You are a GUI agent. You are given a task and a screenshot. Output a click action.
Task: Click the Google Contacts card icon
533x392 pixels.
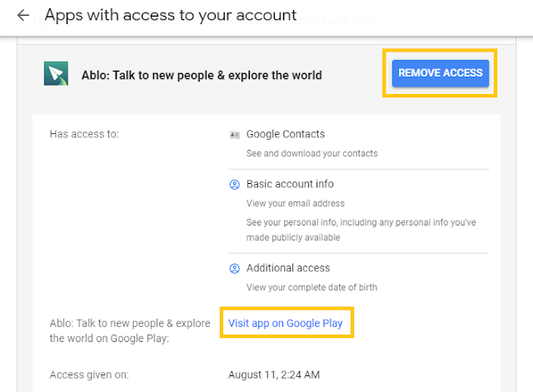(235, 135)
